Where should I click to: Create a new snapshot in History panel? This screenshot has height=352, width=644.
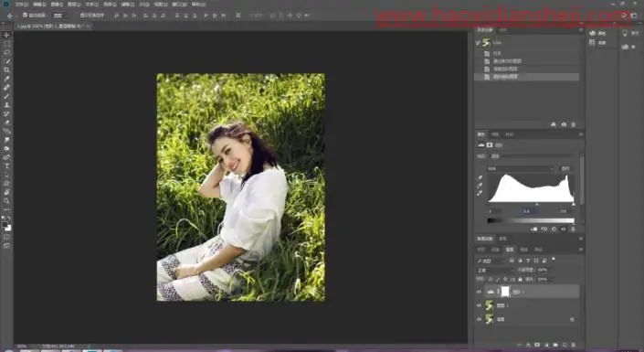click(x=564, y=124)
